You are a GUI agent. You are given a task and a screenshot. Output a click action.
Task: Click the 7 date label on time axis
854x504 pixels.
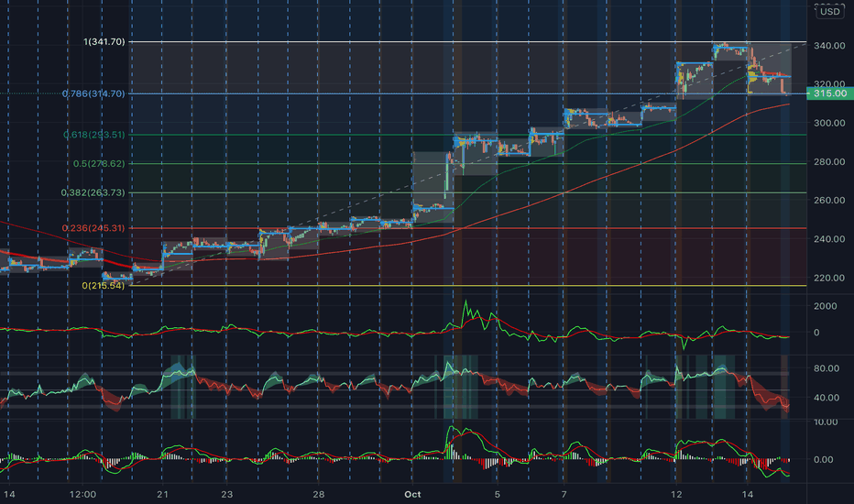[x=564, y=495]
